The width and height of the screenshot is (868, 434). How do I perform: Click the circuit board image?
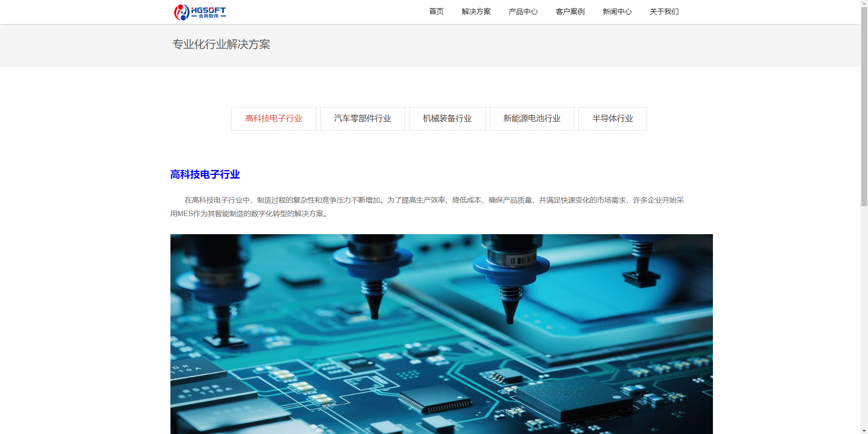tap(442, 334)
